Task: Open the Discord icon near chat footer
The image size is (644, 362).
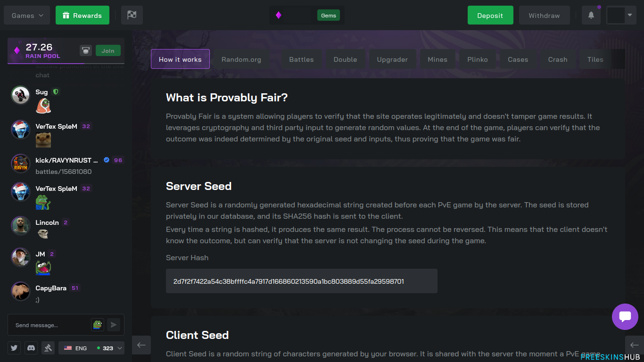Action: click(x=31, y=347)
